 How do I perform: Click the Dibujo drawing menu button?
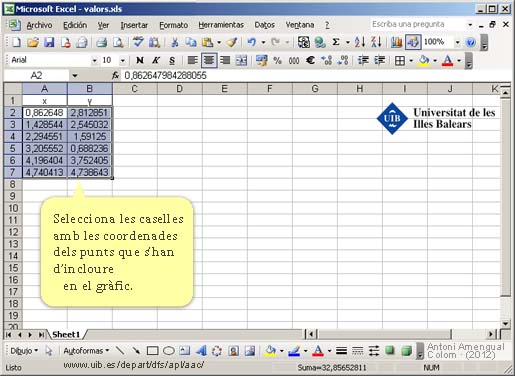tap(24, 351)
